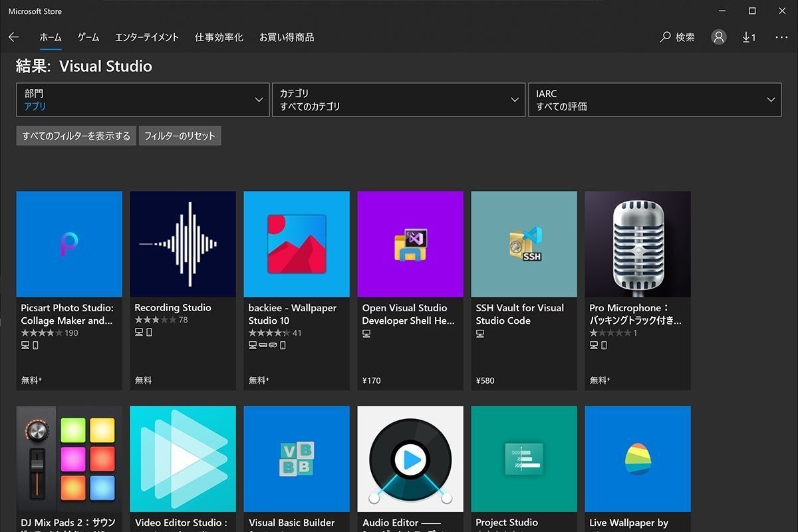The image size is (798, 532).
Task: Click the 結果: Visual Studio results heading
Action: (x=84, y=66)
